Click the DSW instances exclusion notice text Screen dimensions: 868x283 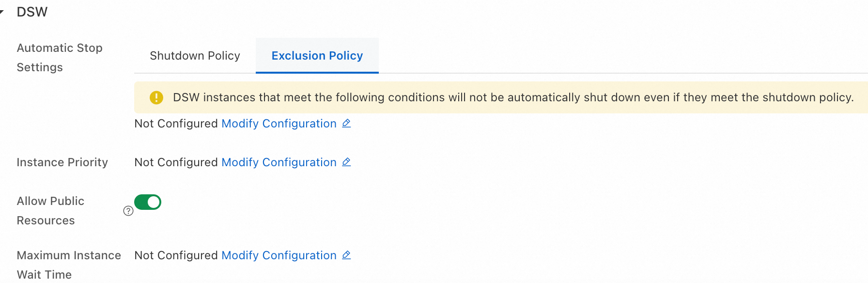[x=513, y=97]
